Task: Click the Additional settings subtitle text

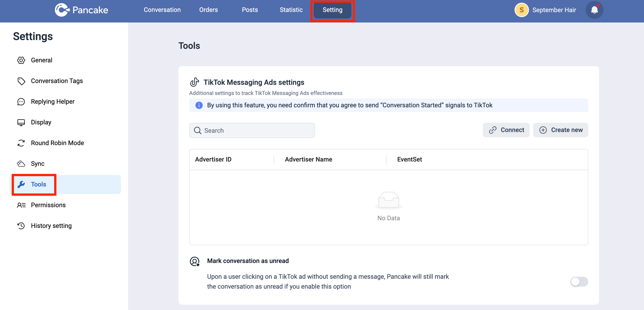Action: click(266, 93)
